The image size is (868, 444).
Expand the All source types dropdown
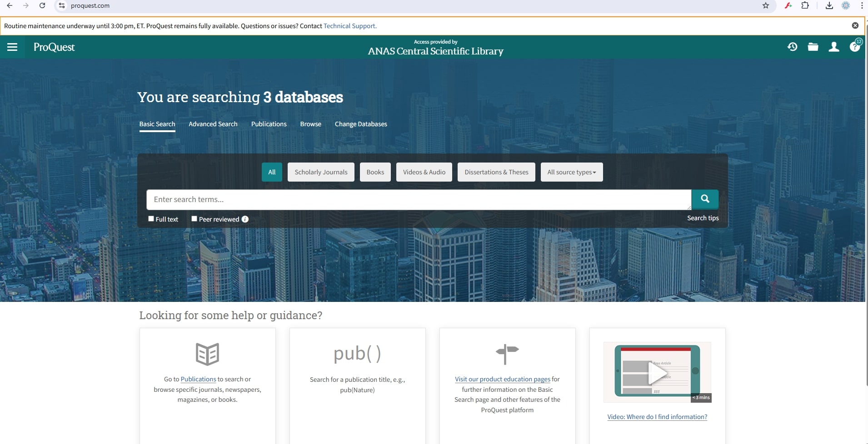571,172
